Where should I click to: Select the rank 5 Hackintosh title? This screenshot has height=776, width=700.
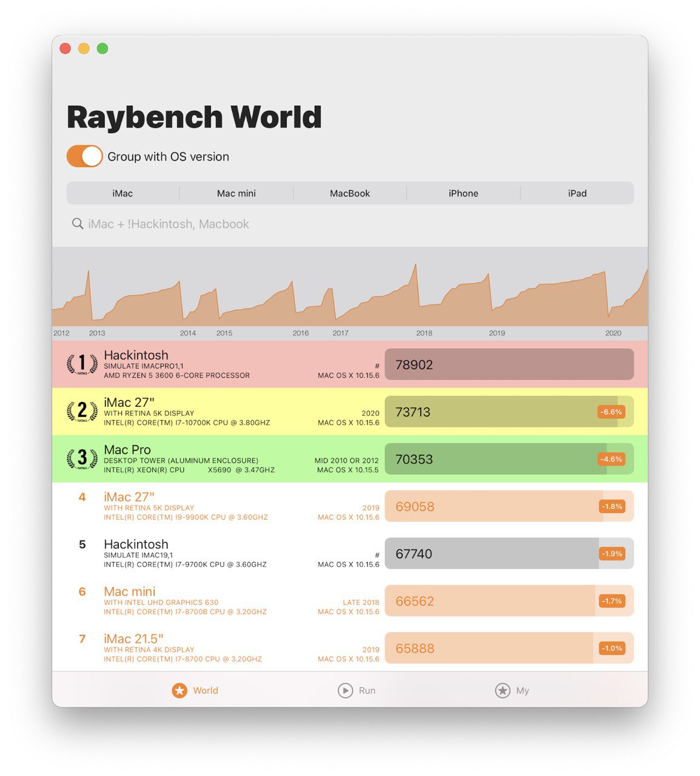tap(136, 544)
